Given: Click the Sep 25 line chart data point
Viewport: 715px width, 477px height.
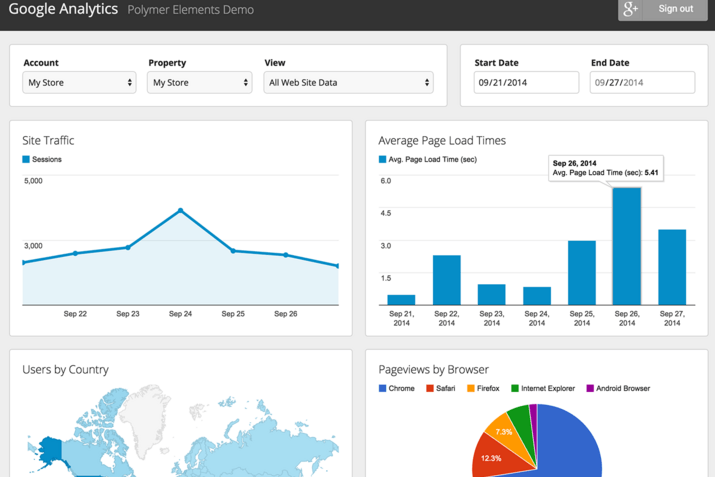Looking at the screenshot, I should coord(233,251).
